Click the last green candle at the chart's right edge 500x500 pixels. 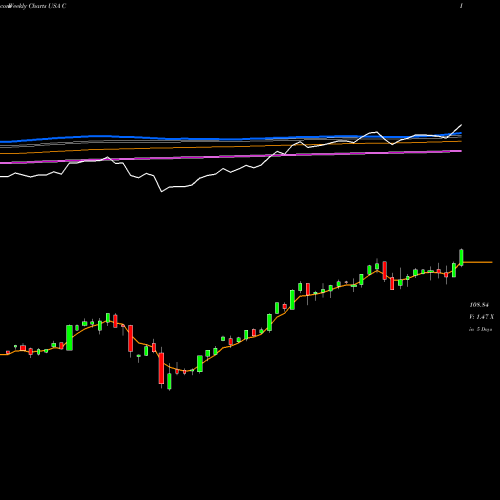tap(462, 257)
